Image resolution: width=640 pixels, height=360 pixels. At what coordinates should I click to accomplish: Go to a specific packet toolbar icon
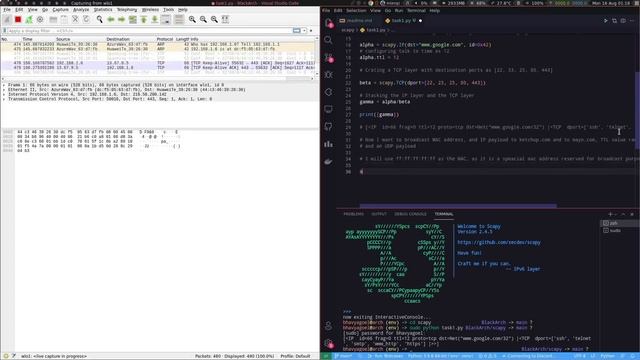[132, 19]
